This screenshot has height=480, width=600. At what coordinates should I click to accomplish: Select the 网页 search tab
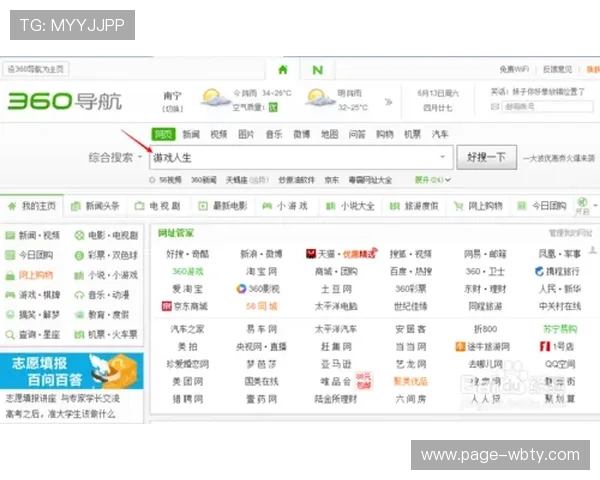click(x=163, y=134)
